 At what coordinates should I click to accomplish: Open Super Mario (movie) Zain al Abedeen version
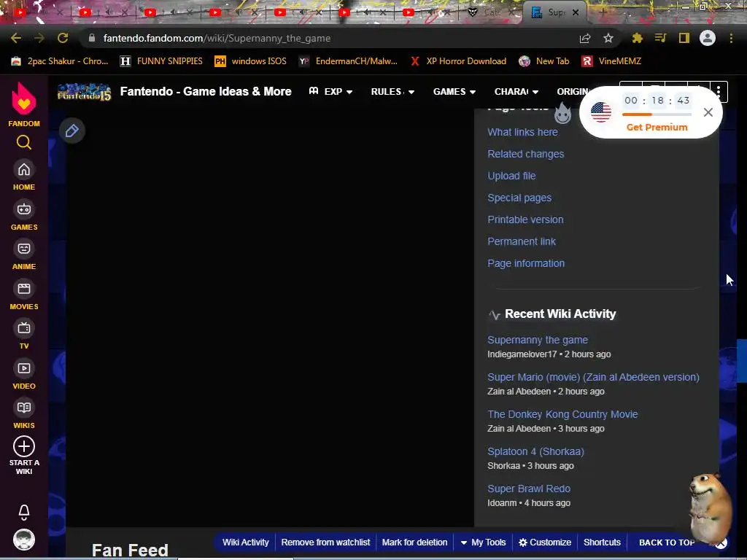pos(593,377)
